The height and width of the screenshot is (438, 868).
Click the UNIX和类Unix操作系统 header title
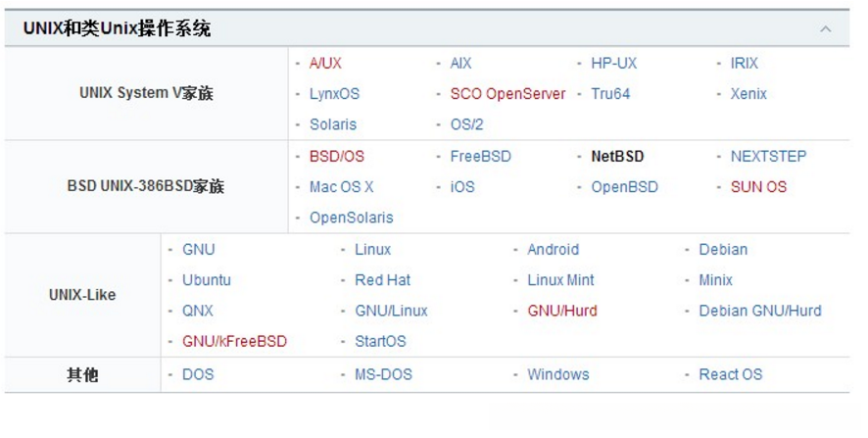(x=117, y=29)
